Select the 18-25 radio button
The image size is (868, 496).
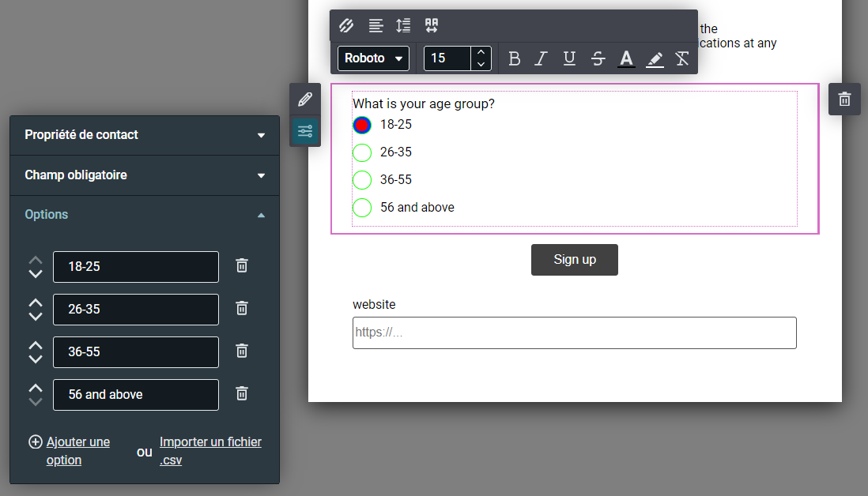362,125
